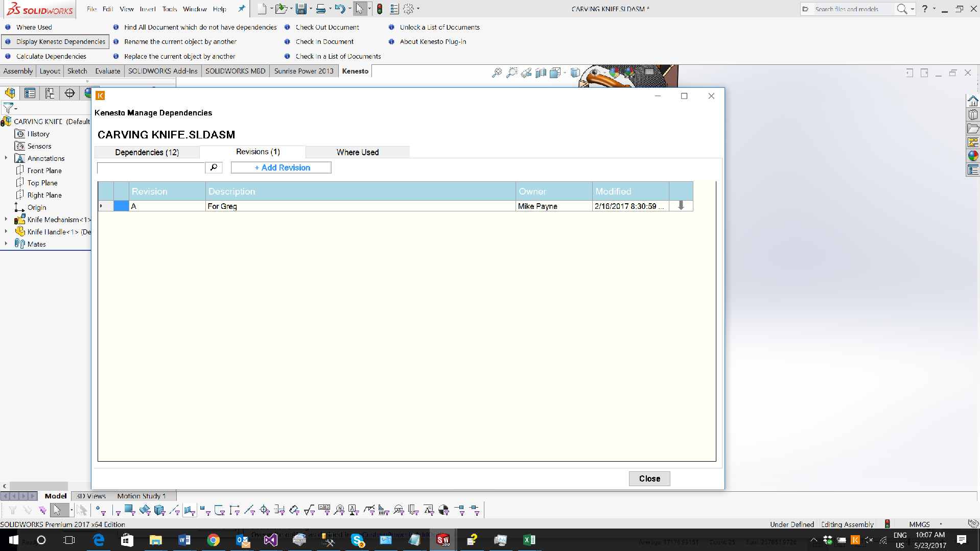Switch to the SOLIDWORKS Add-Ins tab
The height and width of the screenshot is (551, 980).
pos(162,71)
